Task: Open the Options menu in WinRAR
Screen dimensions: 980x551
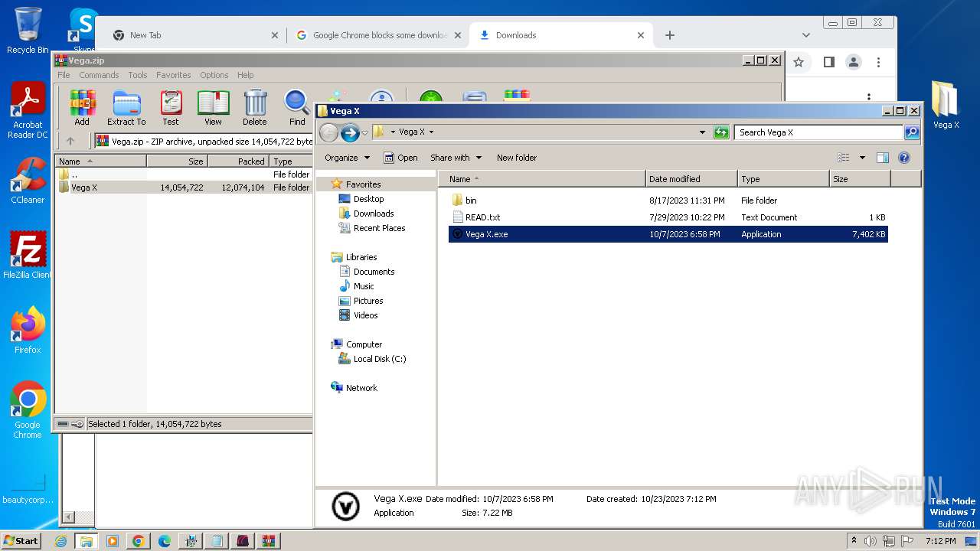Action: pyautogui.click(x=214, y=75)
